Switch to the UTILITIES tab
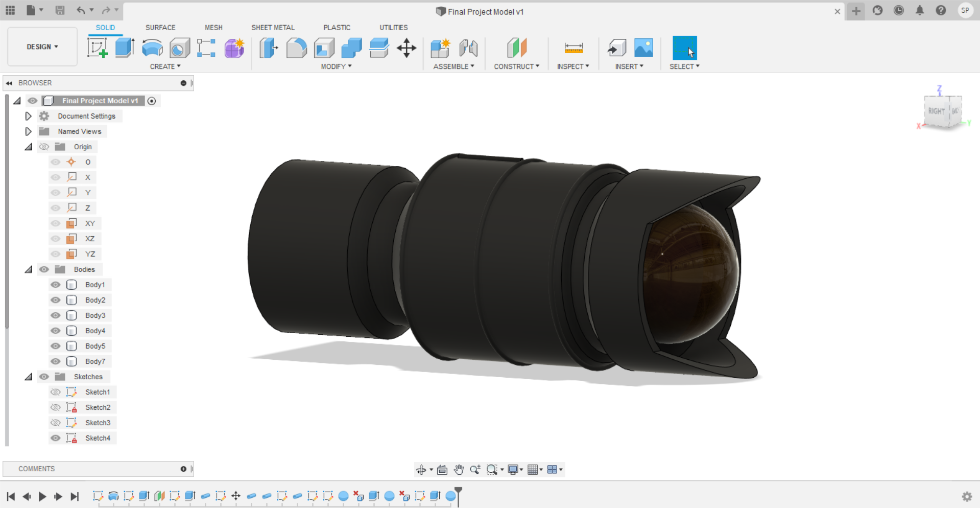This screenshot has height=508, width=980. click(x=394, y=28)
